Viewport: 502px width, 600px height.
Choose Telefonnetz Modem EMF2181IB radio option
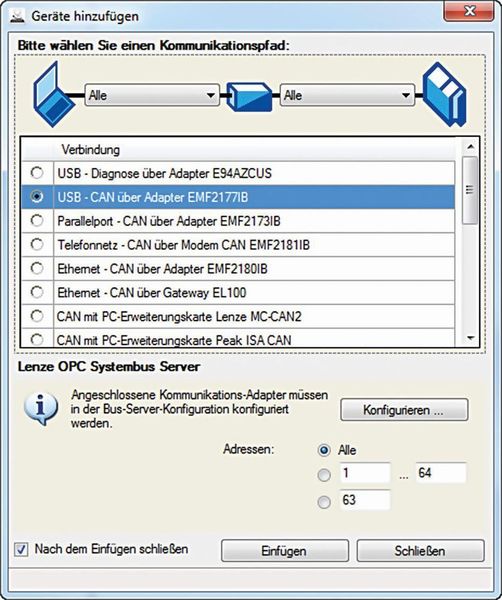point(37,245)
